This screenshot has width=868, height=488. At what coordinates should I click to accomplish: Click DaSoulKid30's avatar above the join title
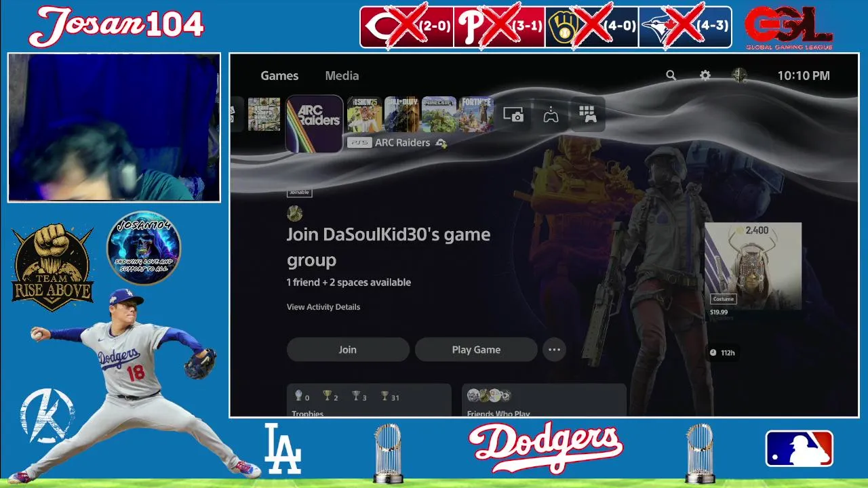pyautogui.click(x=294, y=213)
